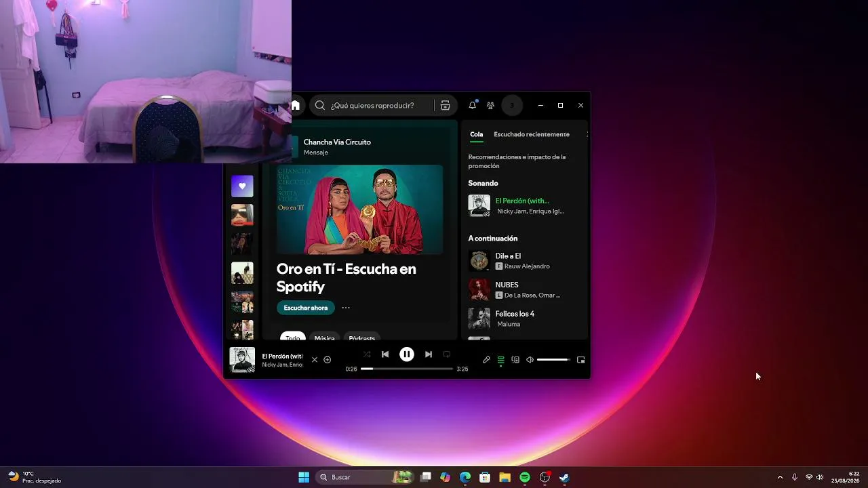The width and height of the screenshot is (868, 488).
Task: Add El Perdón to Liked Songs
Action: [328, 360]
